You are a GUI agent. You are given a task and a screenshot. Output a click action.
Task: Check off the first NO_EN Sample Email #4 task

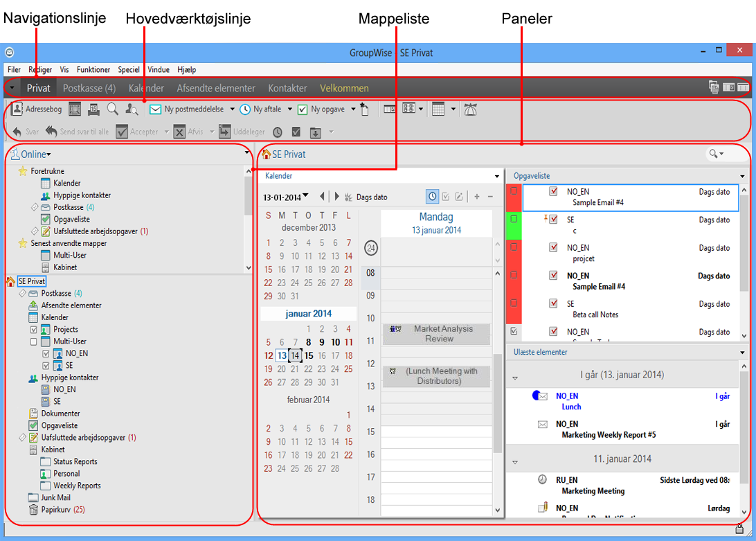(514, 191)
